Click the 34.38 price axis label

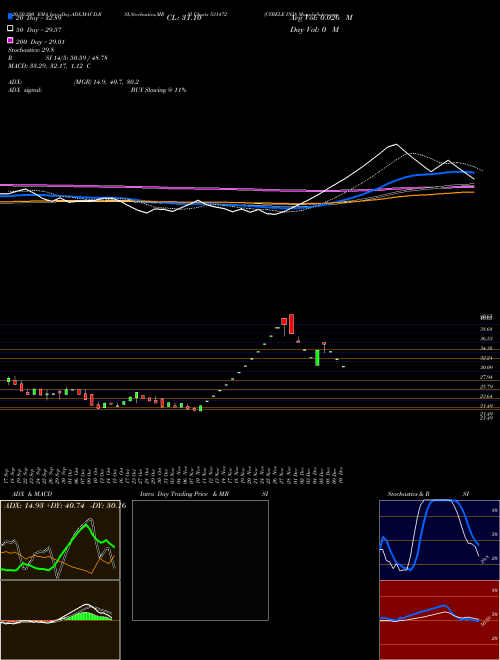pyautogui.click(x=487, y=348)
